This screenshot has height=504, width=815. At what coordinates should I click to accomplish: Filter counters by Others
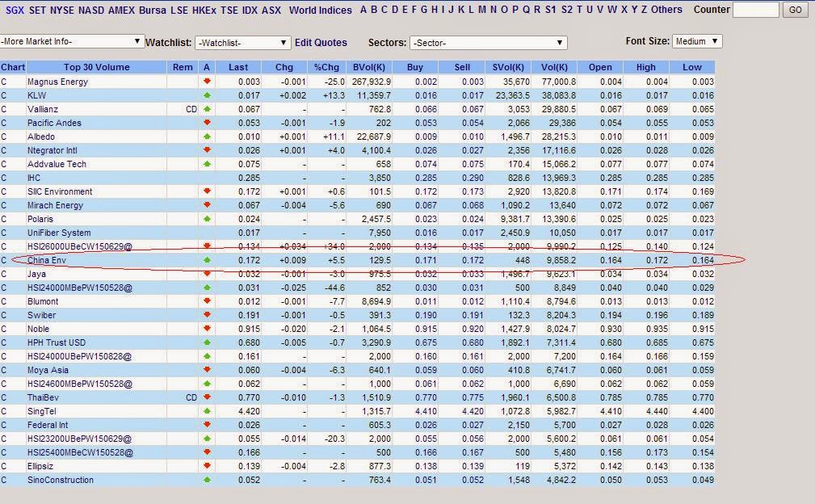[666, 10]
